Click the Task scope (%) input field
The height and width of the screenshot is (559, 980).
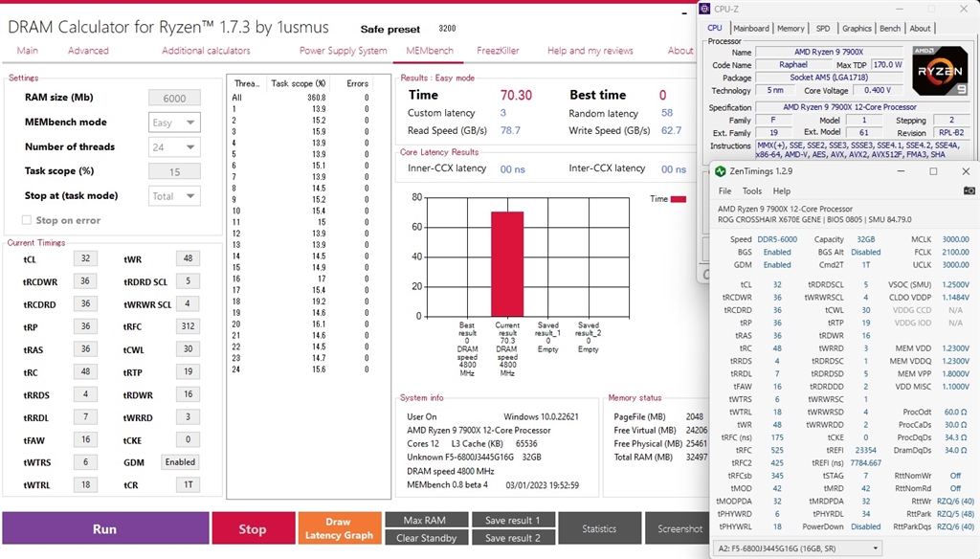pos(174,171)
